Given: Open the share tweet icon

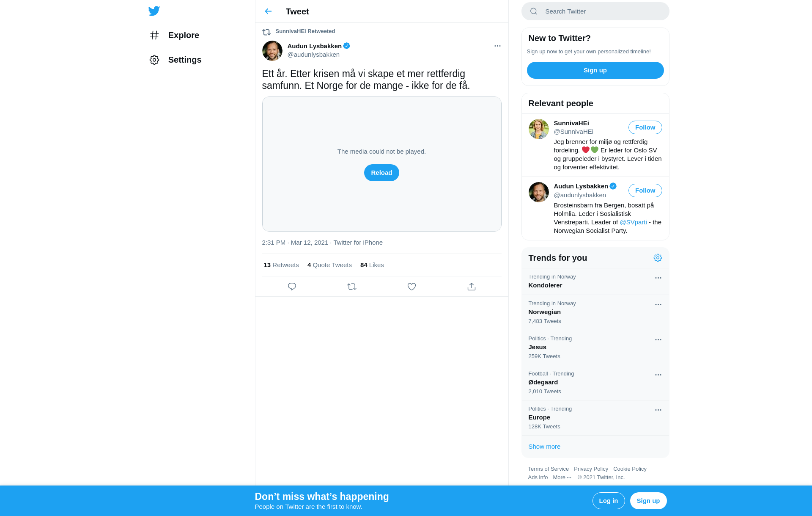Looking at the screenshot, I should pyautogui.click(x=472, y=287).
